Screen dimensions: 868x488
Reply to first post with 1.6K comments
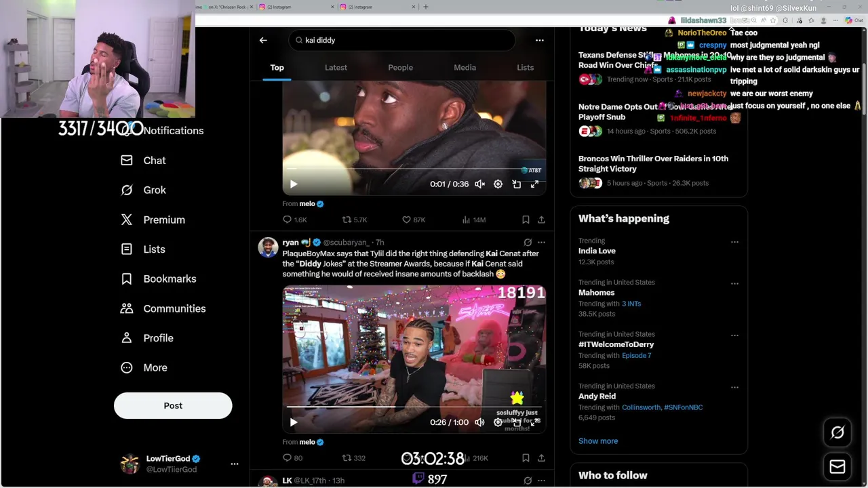(295, 220)
